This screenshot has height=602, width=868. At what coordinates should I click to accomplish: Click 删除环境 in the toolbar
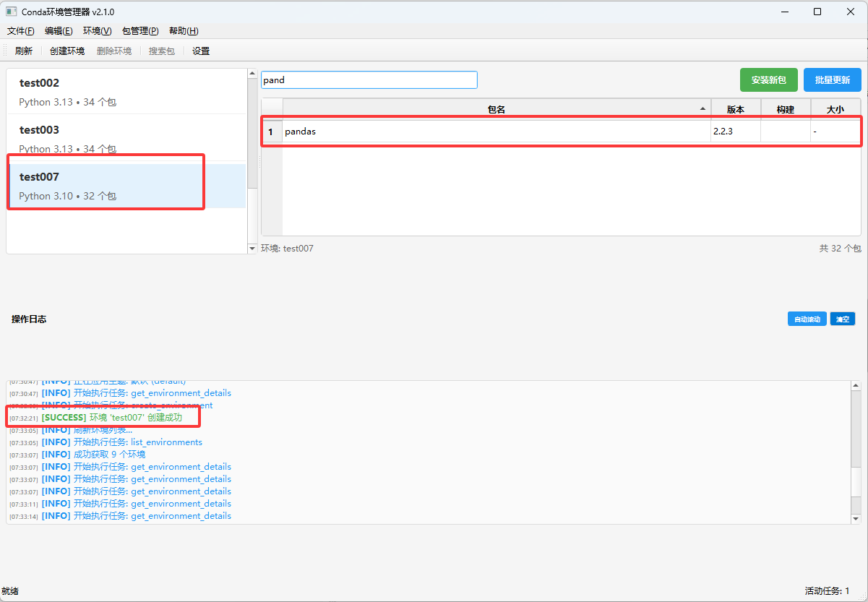point(114,51)
